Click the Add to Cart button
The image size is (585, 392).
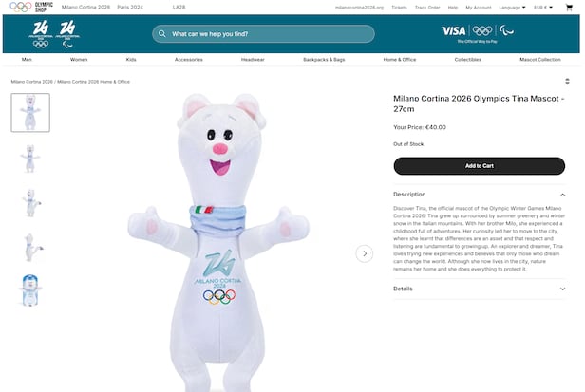point(479,165)
